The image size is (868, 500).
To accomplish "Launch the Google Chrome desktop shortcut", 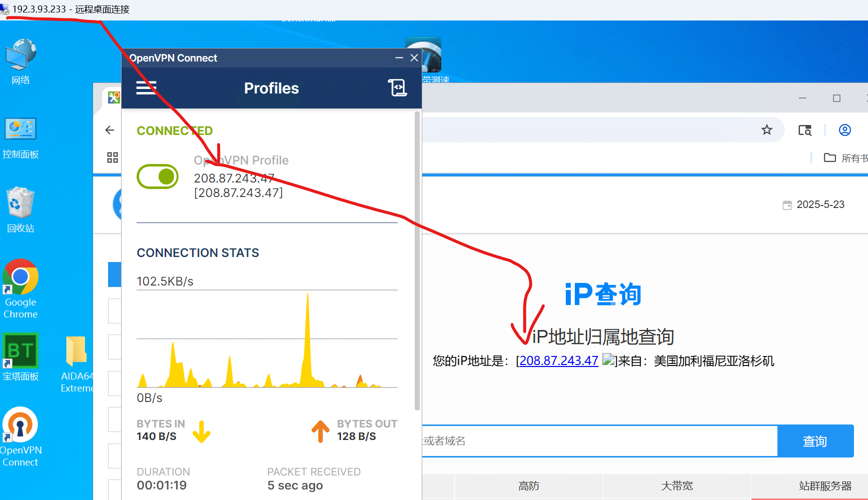I will (21, 289).
